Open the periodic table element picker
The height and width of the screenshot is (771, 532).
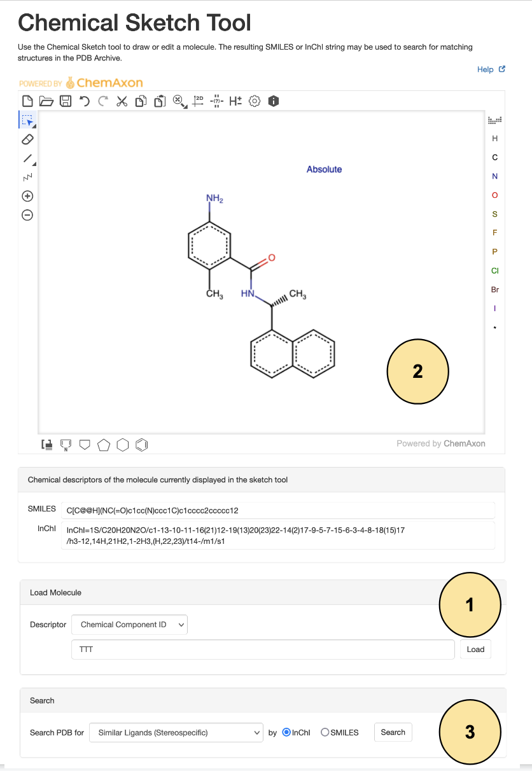494,120
